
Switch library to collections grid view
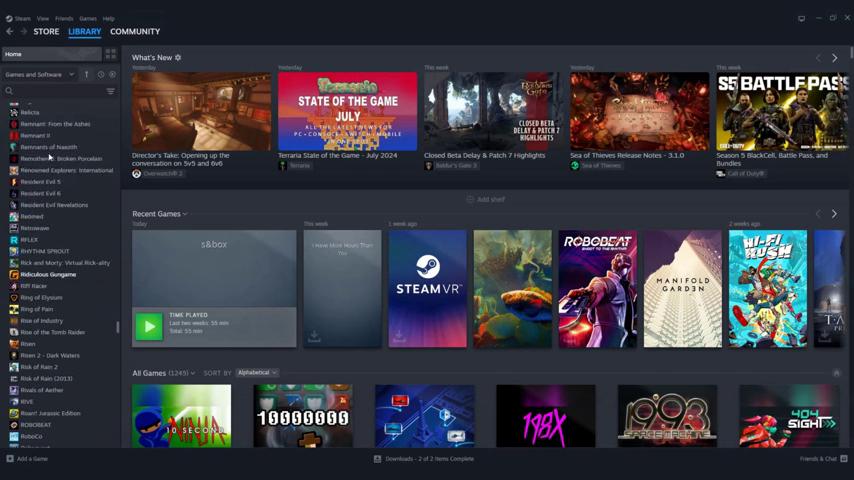pyautogui.click(x=110, y=54)
